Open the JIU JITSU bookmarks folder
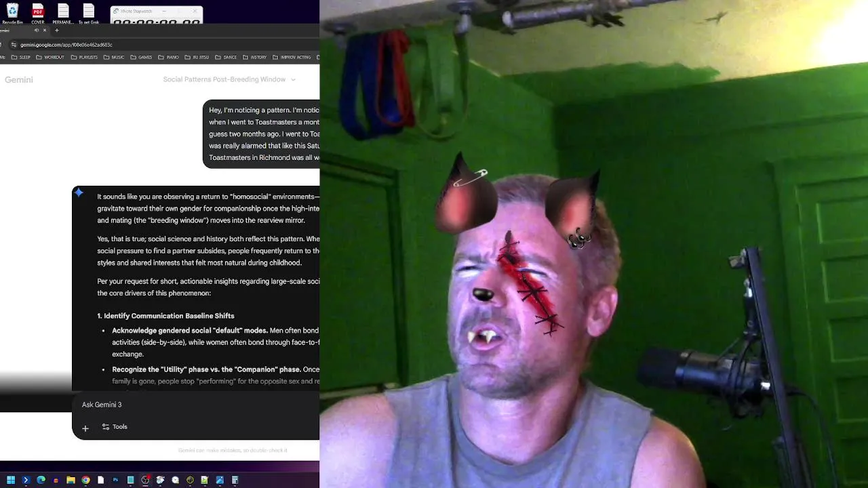The height and width of the screenshot is (488, 868). 197,57
